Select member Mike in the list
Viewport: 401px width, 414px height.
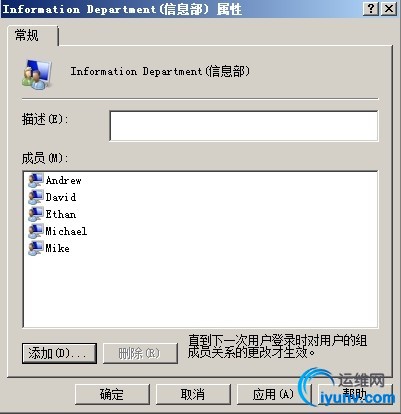tap(57, 248)
